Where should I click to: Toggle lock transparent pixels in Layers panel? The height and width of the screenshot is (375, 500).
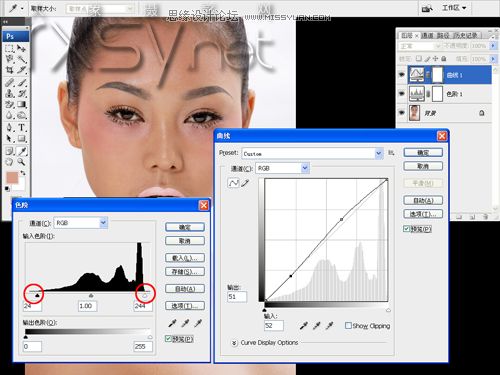pos(419,59)
